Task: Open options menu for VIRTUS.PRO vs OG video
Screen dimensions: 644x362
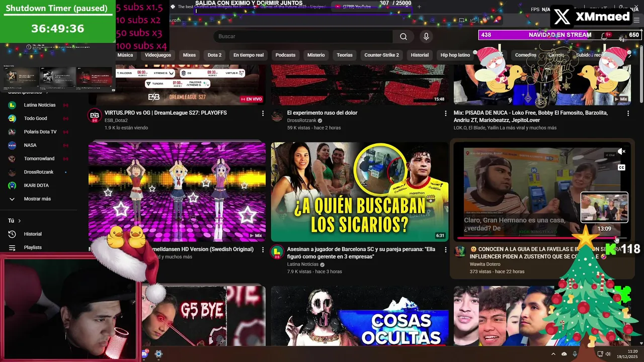Action: point(263,114)
